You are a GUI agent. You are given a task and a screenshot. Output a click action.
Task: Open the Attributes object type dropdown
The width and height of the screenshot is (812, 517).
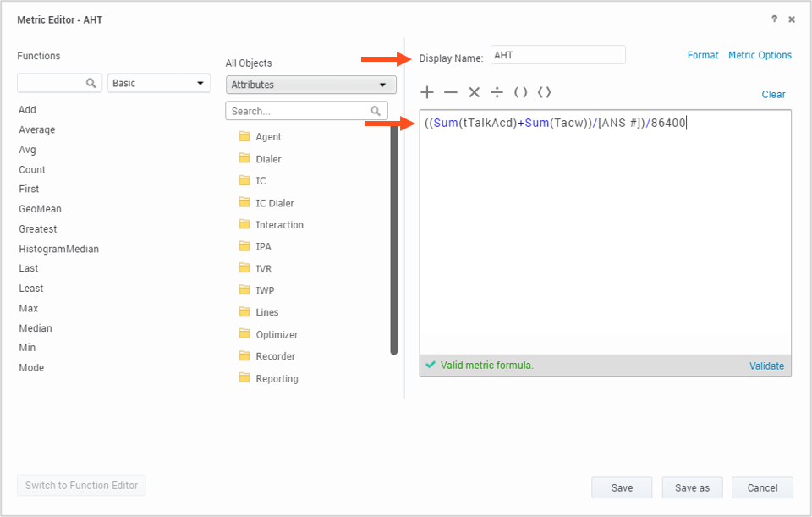(x=310, y=85)
